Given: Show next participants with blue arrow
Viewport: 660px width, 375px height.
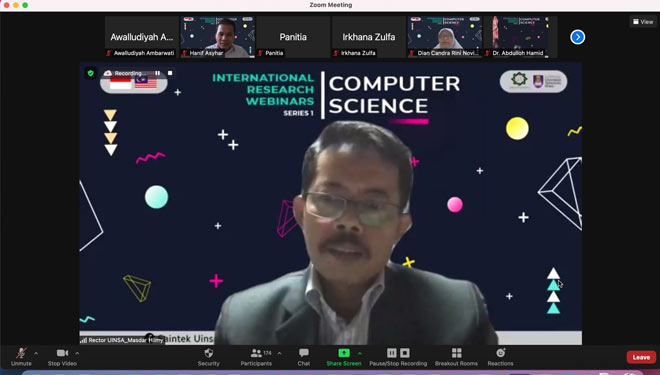Looking at the screenshot, I should [x=578, y=37].
